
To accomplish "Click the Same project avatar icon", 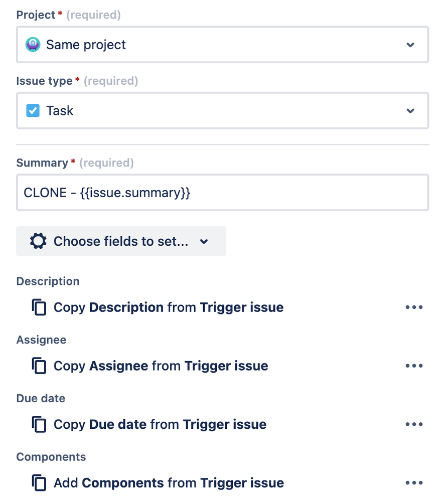I will click(x=33, y=45).
